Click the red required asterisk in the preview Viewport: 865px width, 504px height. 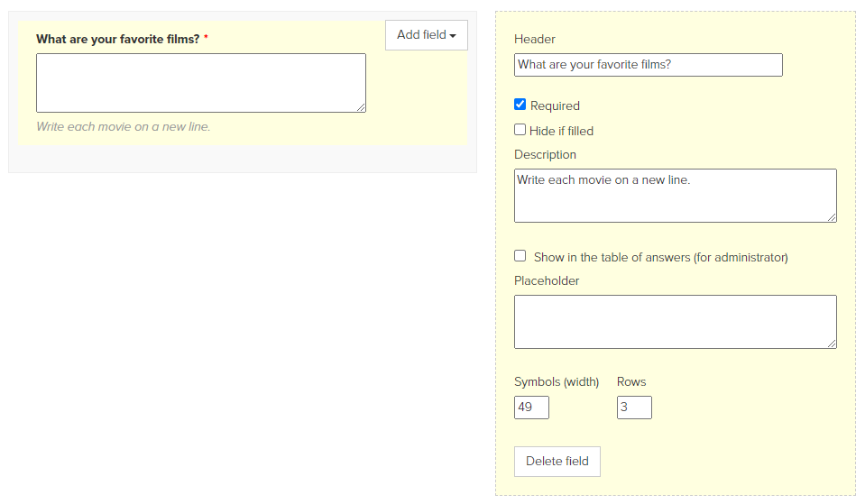pos(206,38)
